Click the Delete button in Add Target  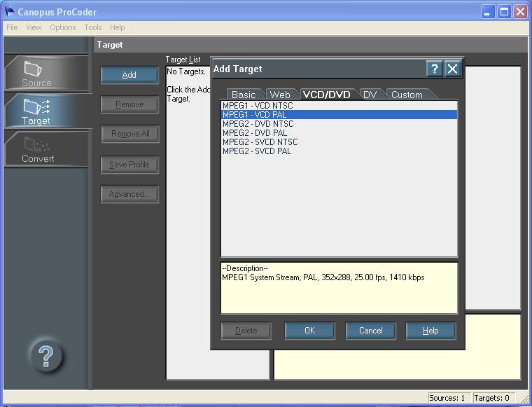click(x=246, y=331)
